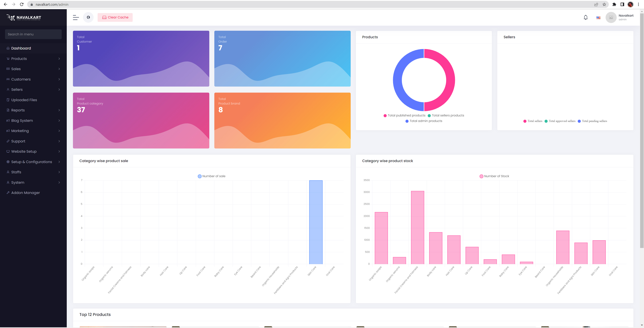Toggle the hamburger sidebar menu icon
The width and height of the screenshot is (644, 328).
point(76,17)
